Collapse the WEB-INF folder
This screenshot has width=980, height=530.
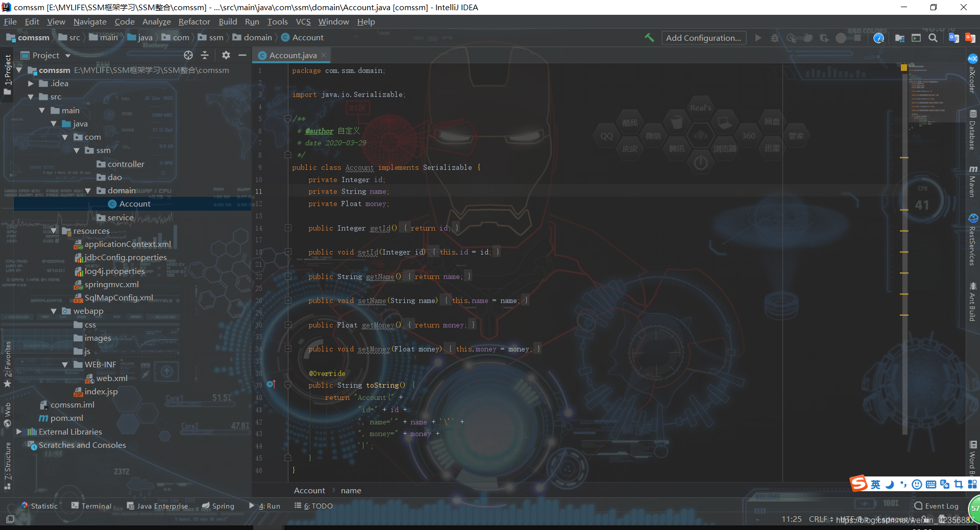pyautogui.click(x=65, y=364)
